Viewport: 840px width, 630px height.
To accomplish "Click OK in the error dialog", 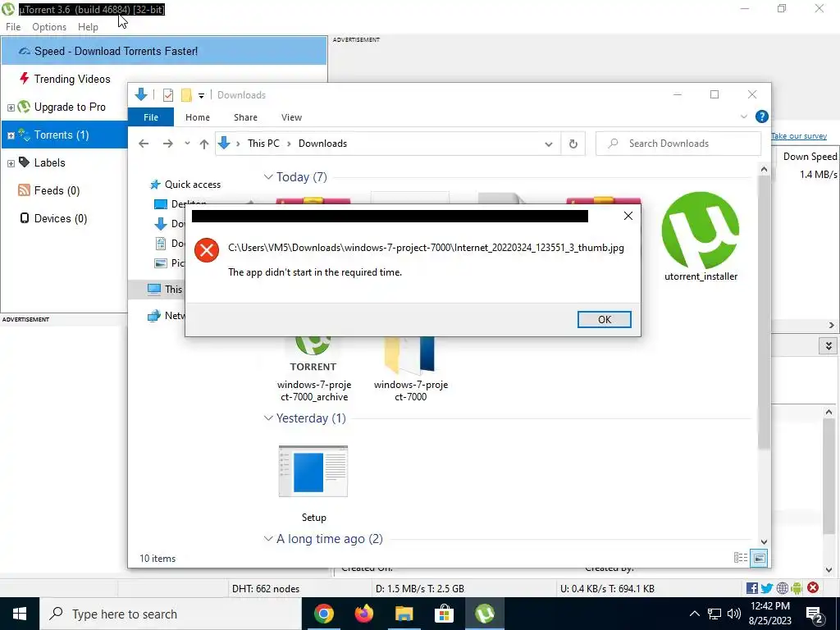I will [x=605, y=319].
